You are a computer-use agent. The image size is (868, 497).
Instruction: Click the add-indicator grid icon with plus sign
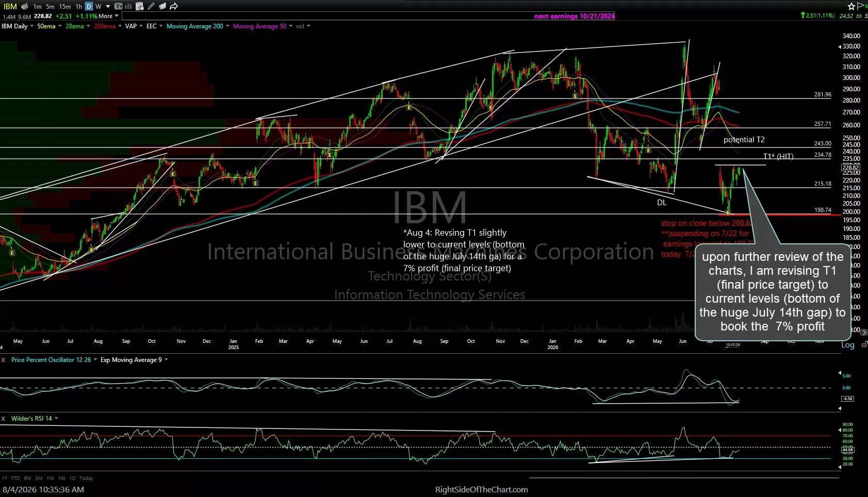click(139, 6)
